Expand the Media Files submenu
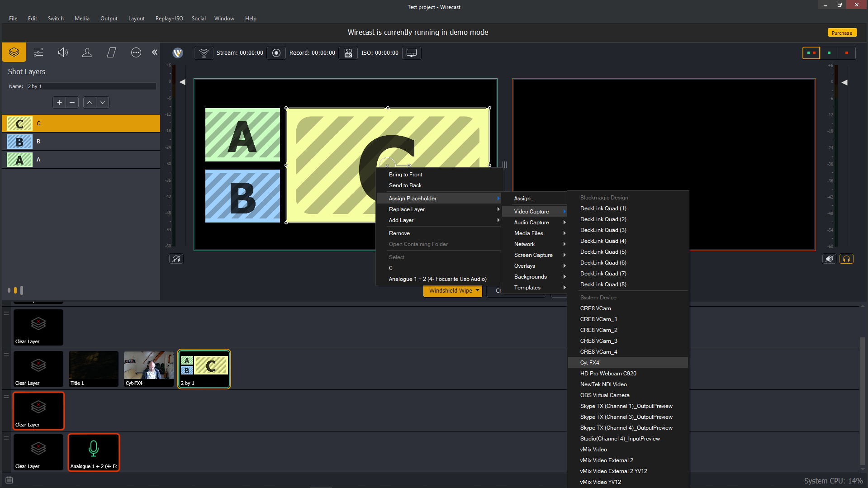This screenshot has height=488, width=868. coord(534,233)
